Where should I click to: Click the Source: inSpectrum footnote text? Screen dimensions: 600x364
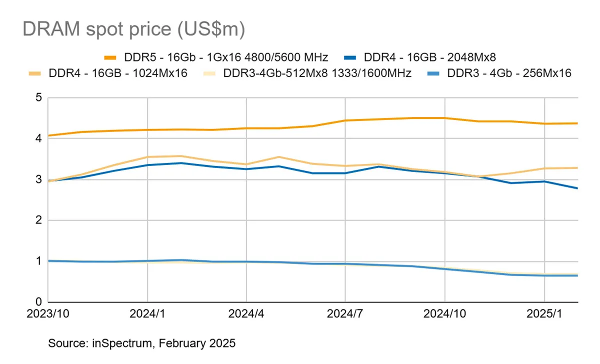point(141,343)
